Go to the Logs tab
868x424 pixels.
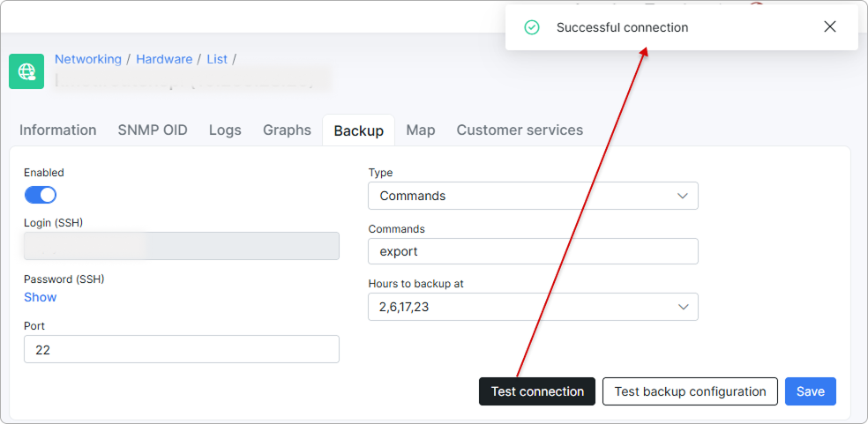(x=225, y=130)
